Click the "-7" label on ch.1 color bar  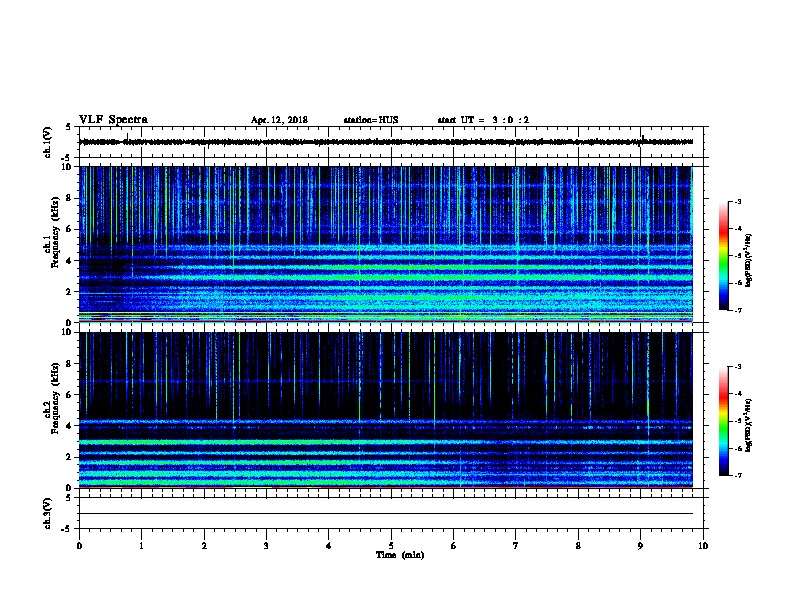[x=737, y=310]
